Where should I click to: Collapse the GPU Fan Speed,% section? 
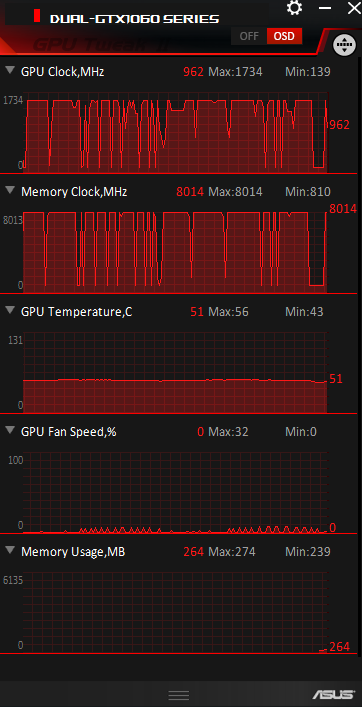coord(10,431)
